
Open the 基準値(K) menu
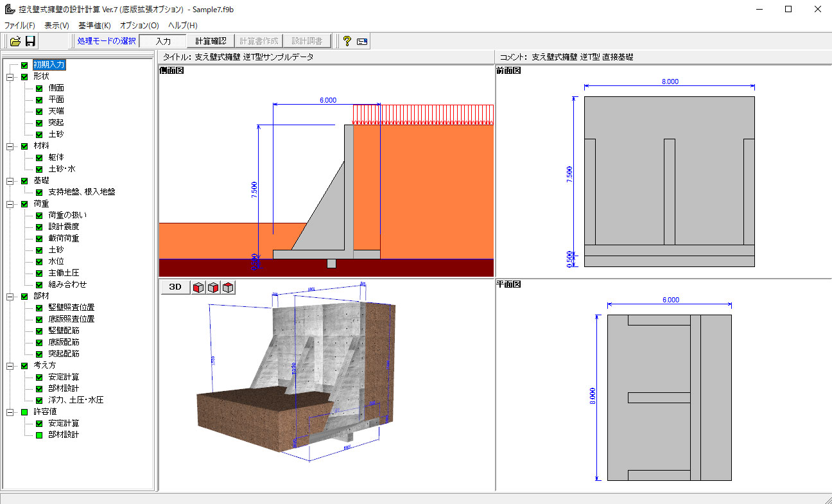click(94, 26)
